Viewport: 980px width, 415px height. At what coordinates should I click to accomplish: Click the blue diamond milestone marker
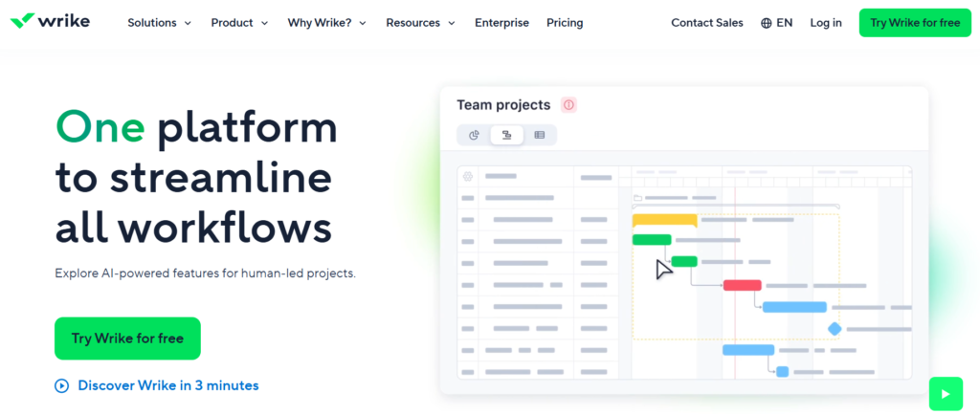pos(834,329)
